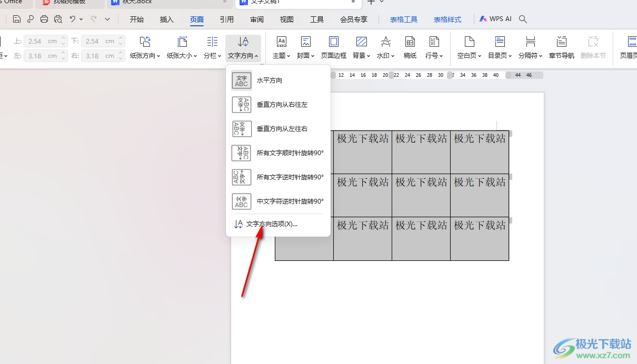Open the 视图 ribbon tab
Screen dimensions: 637x364
pos(287,19)
